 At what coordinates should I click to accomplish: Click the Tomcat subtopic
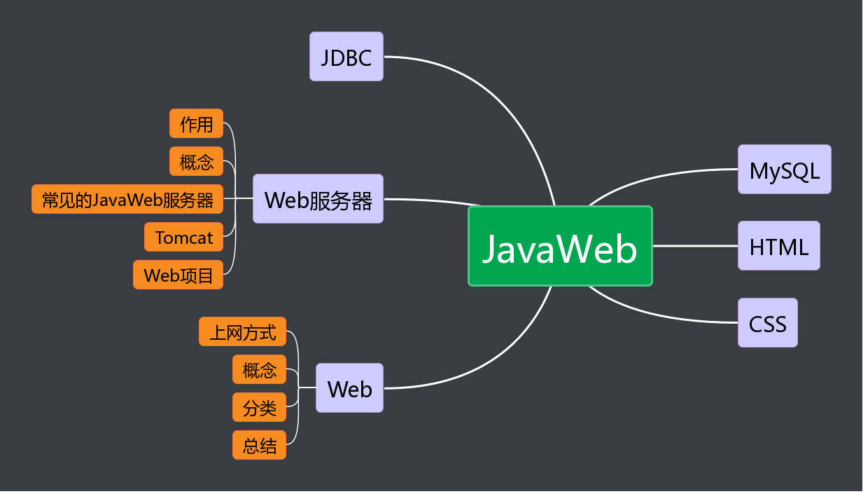tap(184, 237)
